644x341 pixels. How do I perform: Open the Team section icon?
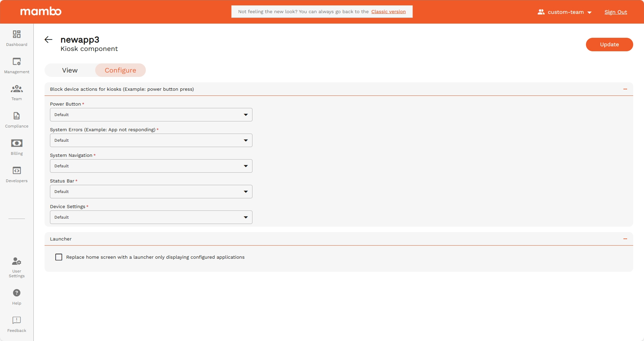coord(17,89)
